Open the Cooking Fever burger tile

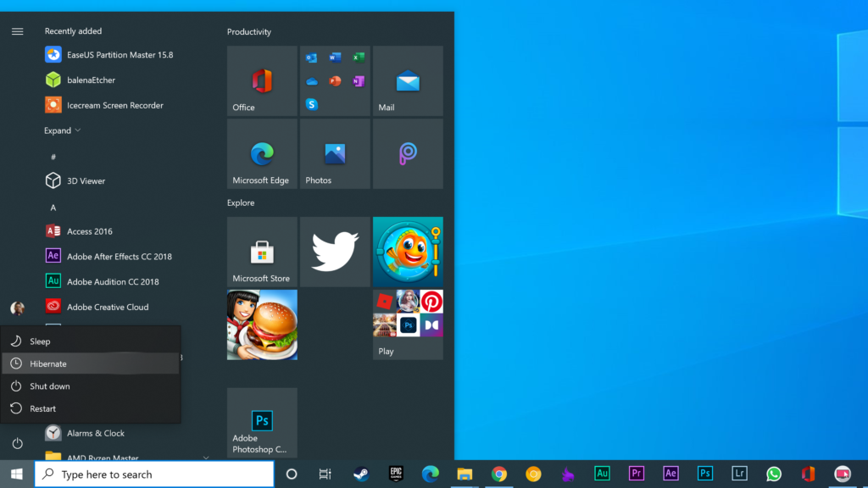pyautogui.click(x=262, y=324)
